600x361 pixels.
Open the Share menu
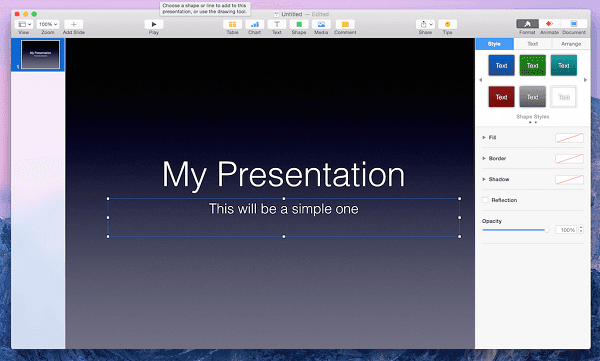point(425,24)
